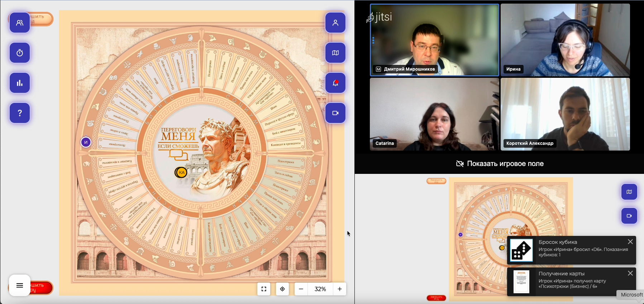Zoom in with the plus button
Viewport: 644px width, 304px height.
coord(340,289)
